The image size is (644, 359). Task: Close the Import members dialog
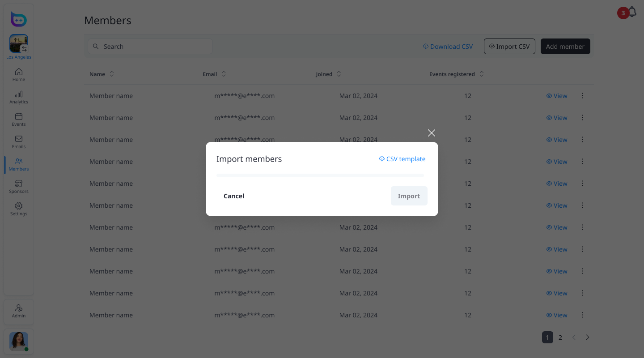click(431, 133)
